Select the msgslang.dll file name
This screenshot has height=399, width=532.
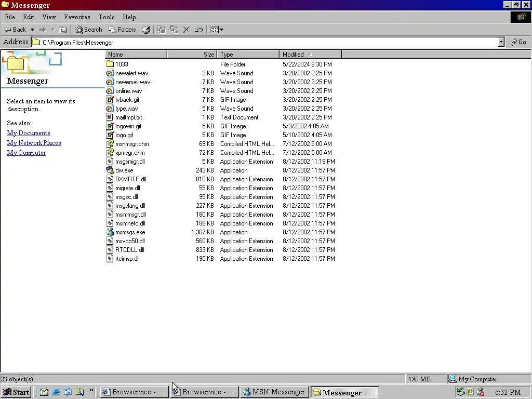130,206
